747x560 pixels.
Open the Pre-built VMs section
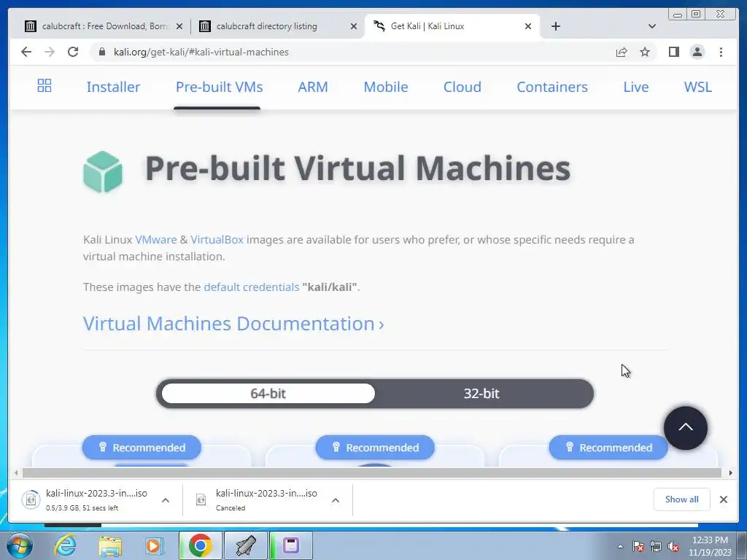(219, 87)
